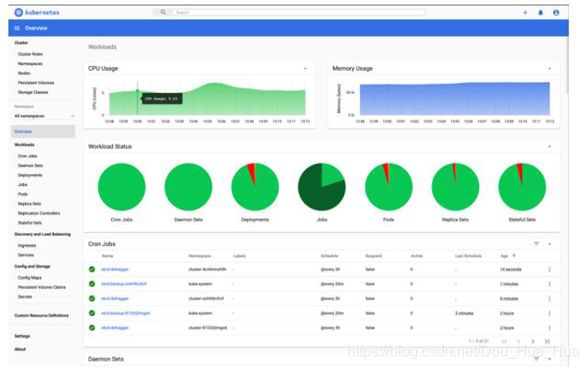Open Deployments in sidebar
The width and height of the screenshot is (588, 368).
[x=30, y=176]
